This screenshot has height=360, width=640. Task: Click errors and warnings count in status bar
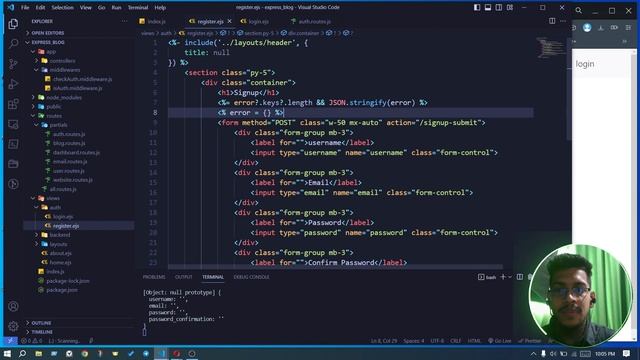tap(31, 341)
